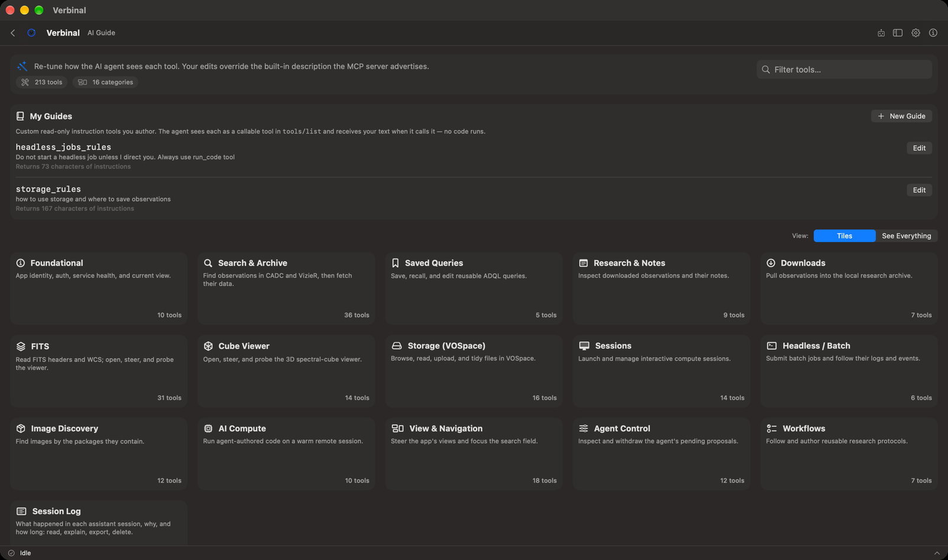Expand the status bar chevron
The height and width of the screenshot is (560, 948).
click(x=937, y=553)
